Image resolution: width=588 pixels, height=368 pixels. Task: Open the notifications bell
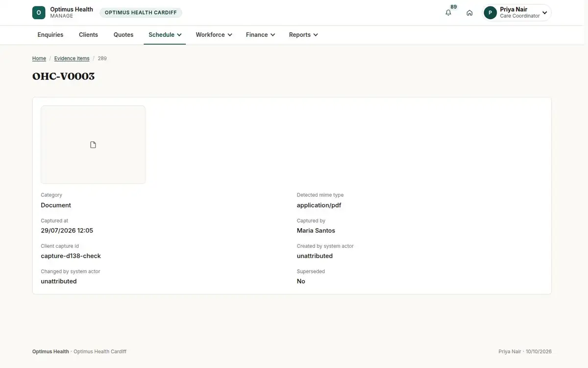pyautogui.click(x=448, y=13)
